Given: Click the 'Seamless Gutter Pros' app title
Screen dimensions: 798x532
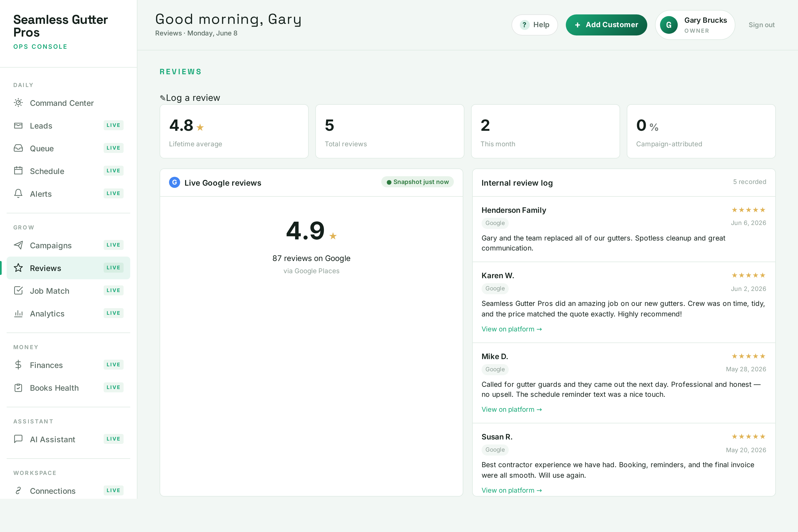Looking at the screenshot, I should (60, 26).
